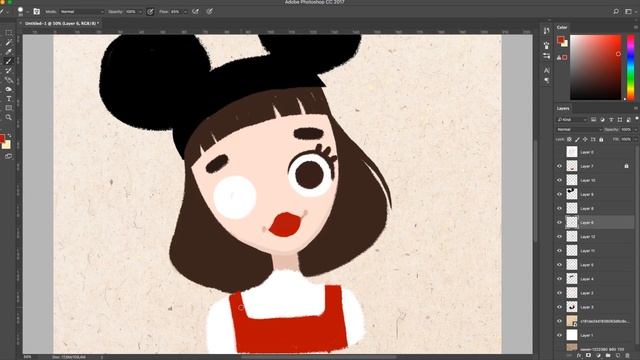Switch to the Untitled-1 document tab
640x360 pixels.
[x=61, y=24]
